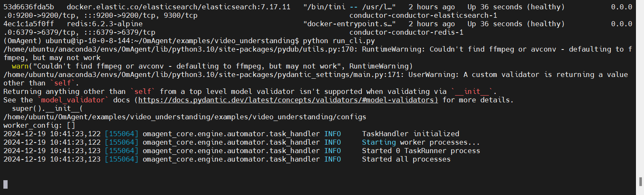This screenshot has width=644, height=195.
Task: Click the redis:6.2.3-alpine image name
Action: pos(105,24)
